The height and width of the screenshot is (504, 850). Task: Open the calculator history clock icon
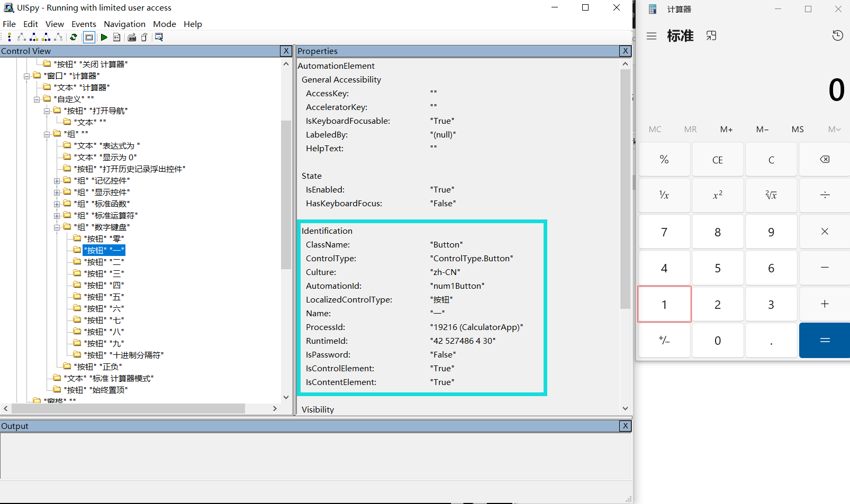tap(837, 35)
